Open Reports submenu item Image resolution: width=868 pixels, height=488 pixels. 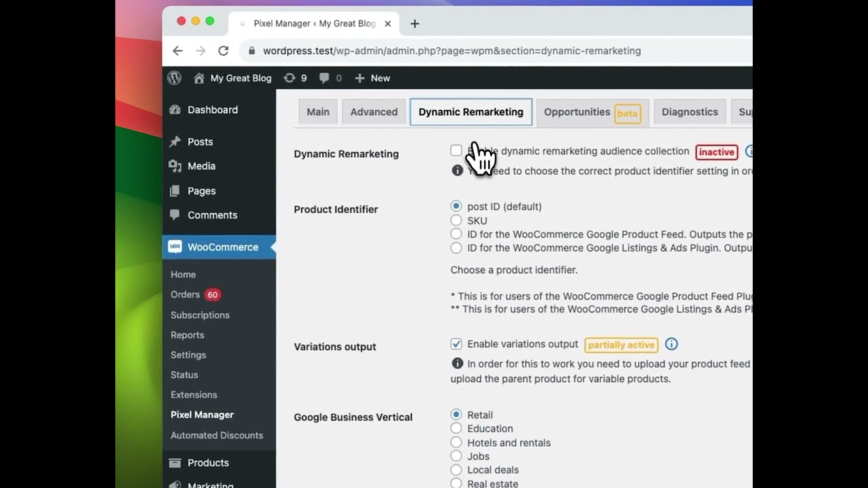click(x=187, y=335)
